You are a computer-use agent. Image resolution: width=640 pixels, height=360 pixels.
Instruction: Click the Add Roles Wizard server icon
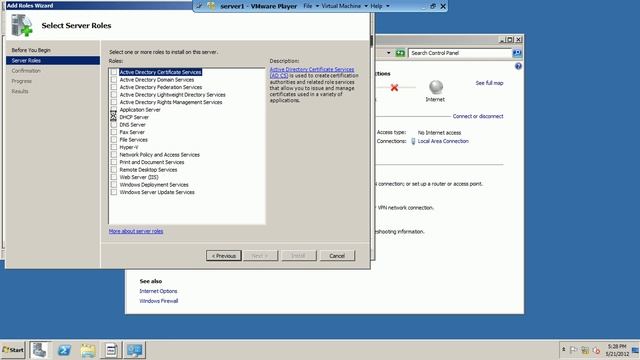click(22, 25)
